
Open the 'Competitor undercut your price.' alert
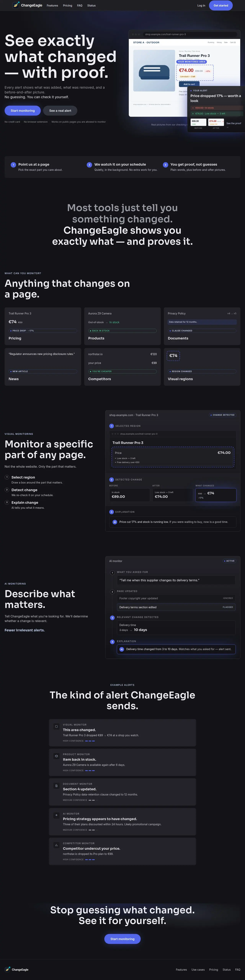tap(122, 851)
